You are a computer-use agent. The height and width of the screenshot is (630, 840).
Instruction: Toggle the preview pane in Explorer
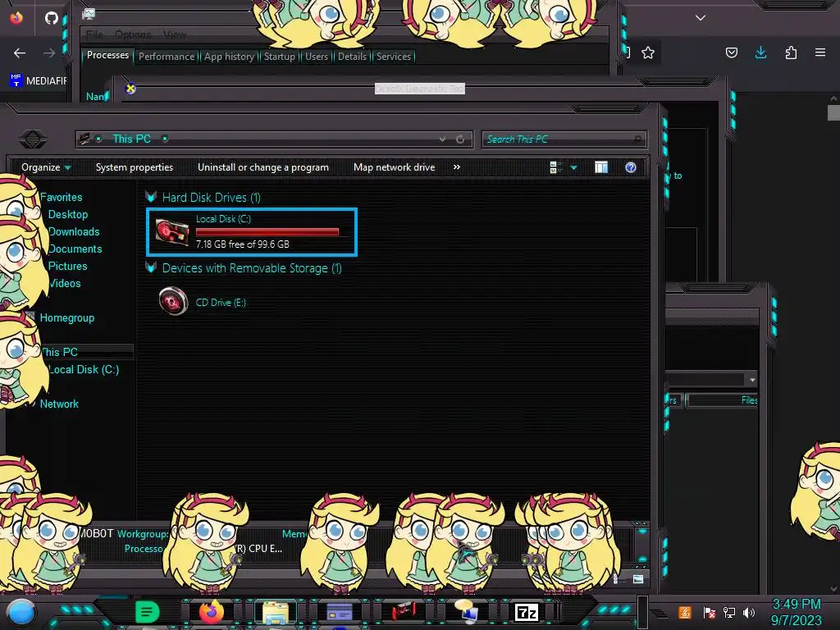pyautogui.click(x=601, y=167)
